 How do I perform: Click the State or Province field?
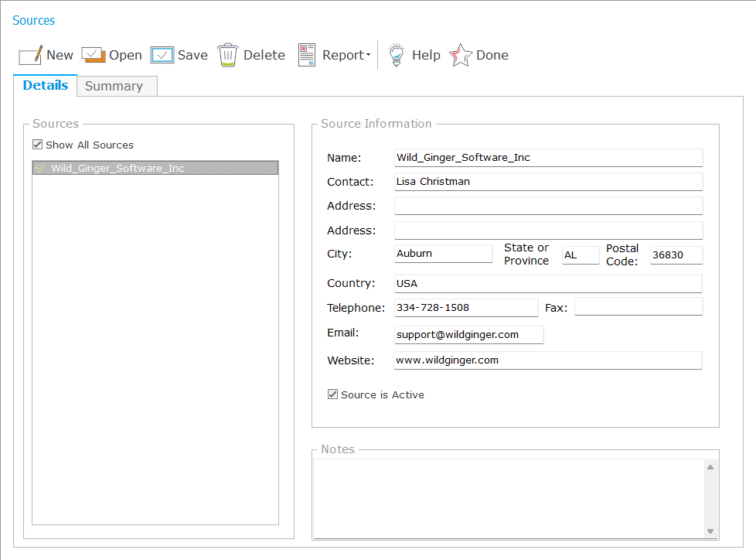pos(581,254)
